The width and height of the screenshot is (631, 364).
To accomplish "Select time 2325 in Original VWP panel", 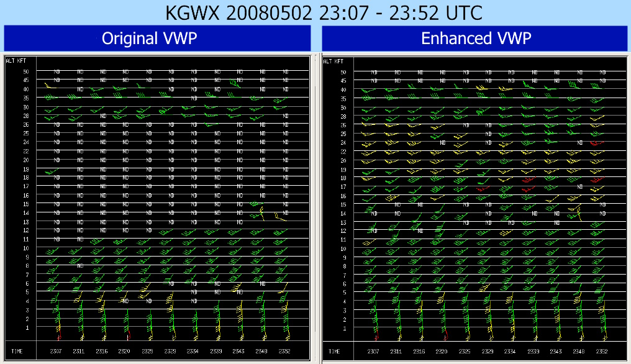I will tap(147, 351).
